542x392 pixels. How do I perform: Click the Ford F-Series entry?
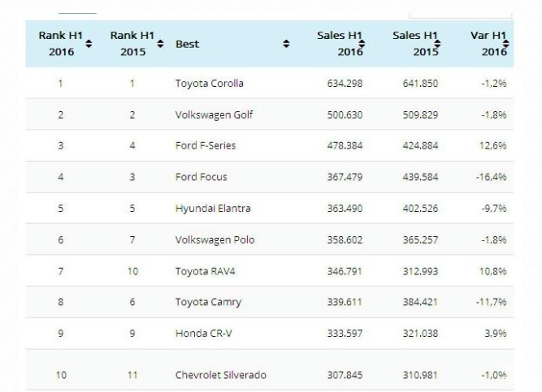(206, 145)
